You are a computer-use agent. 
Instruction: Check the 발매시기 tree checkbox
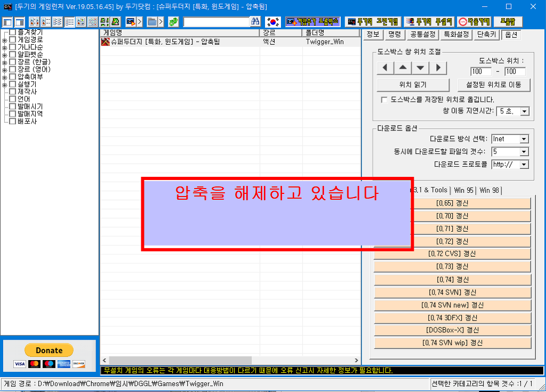[13, 107]
